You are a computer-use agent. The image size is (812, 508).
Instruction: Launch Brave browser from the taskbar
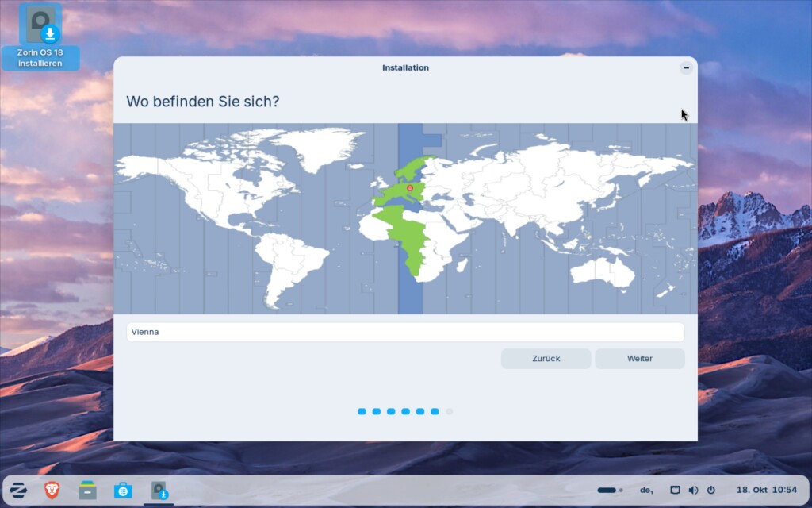(x=52, y=491)
